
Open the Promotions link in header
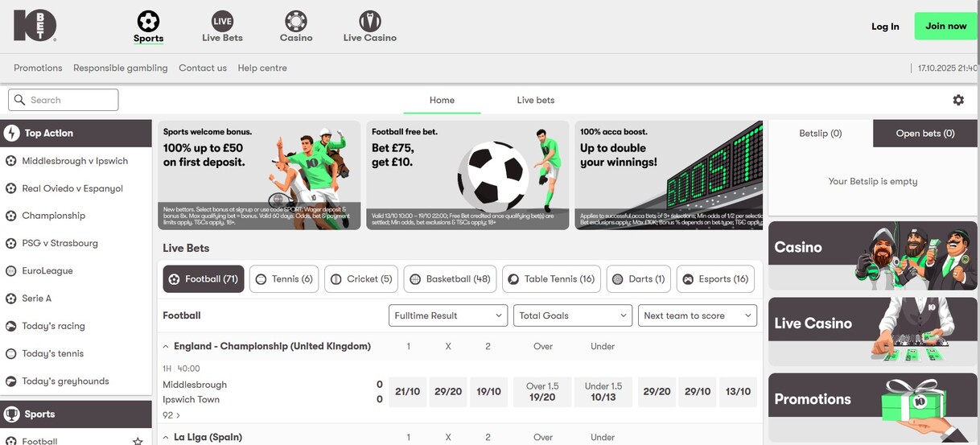(38, 68)
